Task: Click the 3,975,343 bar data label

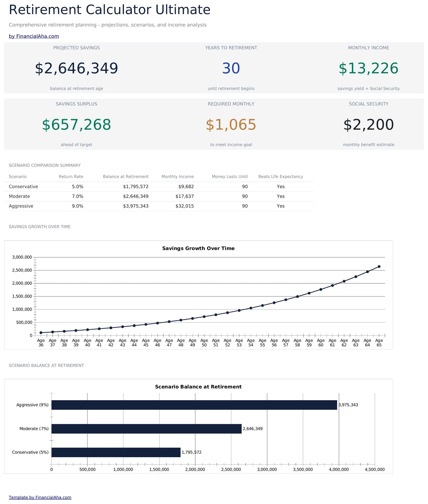Action: [x=348, y=405]
